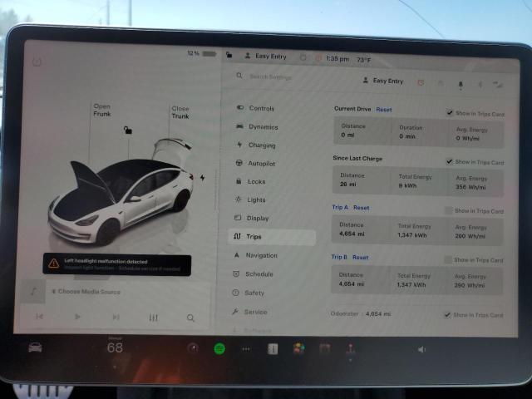Tap the Trip B name label
Viewport: 532px width, 399px height.
339,257
